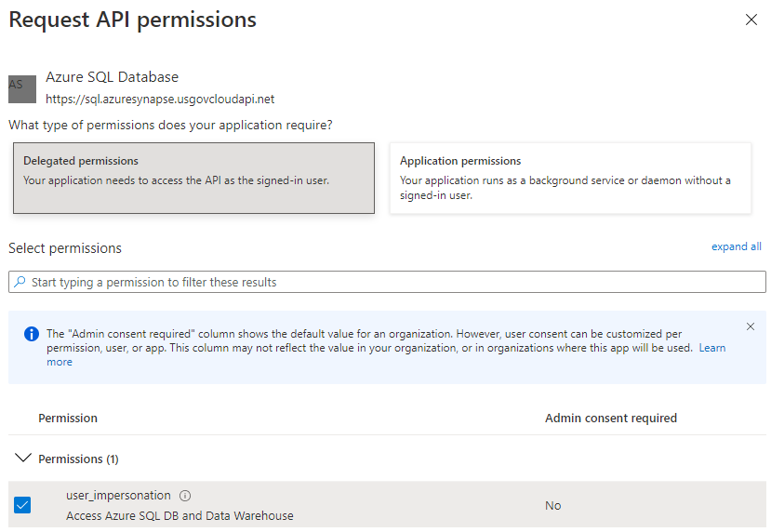Image resolution: width=771 pixels, height=532 pixels.
Task: Select the user_impersonation permission name
Action: click(118, 496)
